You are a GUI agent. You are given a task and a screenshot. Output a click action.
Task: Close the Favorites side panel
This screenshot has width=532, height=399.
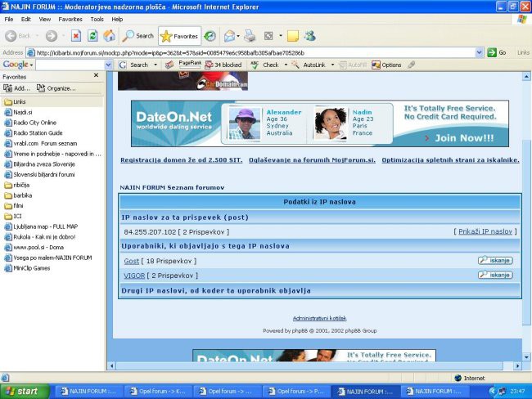click(96, 75)
